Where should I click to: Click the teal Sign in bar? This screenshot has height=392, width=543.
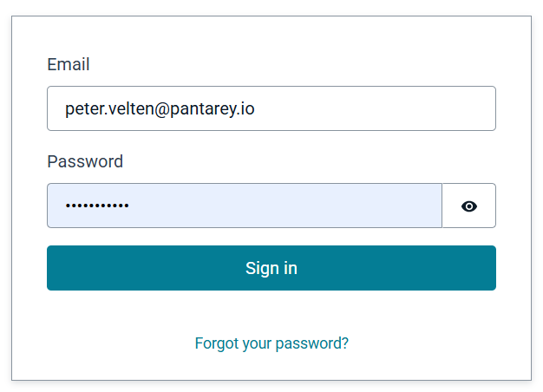(x=271, y=268)
